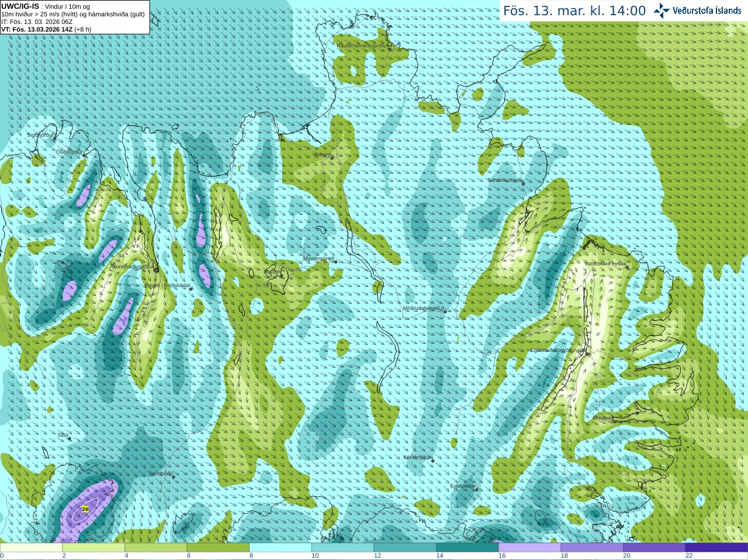The height and width of the screenshot is (560, 748).
Task: Click the 4–6 m/s legend swatch
Action: pyautogui.click(x=155, y=548)
